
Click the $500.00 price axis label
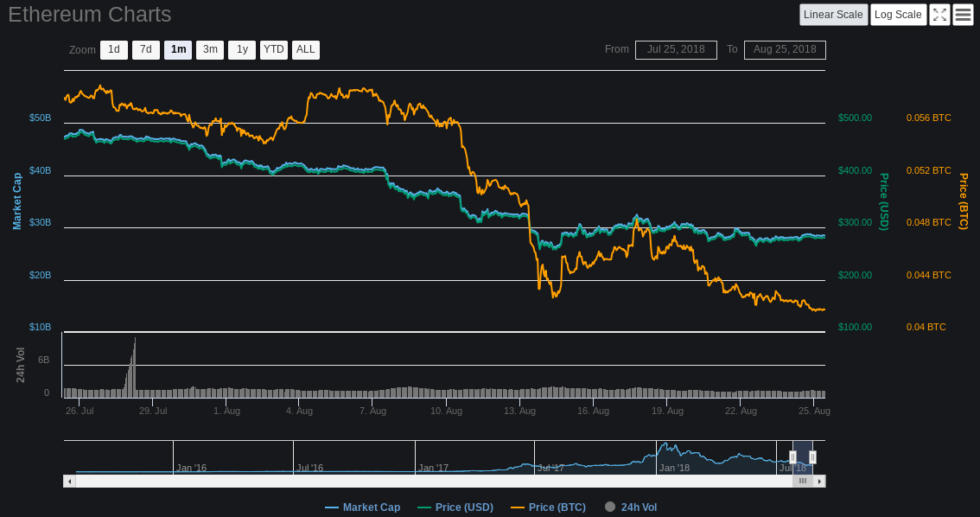[x=855, y=118]
